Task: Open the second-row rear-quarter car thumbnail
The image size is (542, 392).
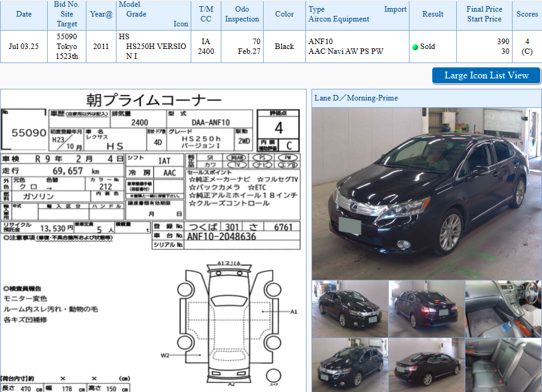Action: pos(427,365)
